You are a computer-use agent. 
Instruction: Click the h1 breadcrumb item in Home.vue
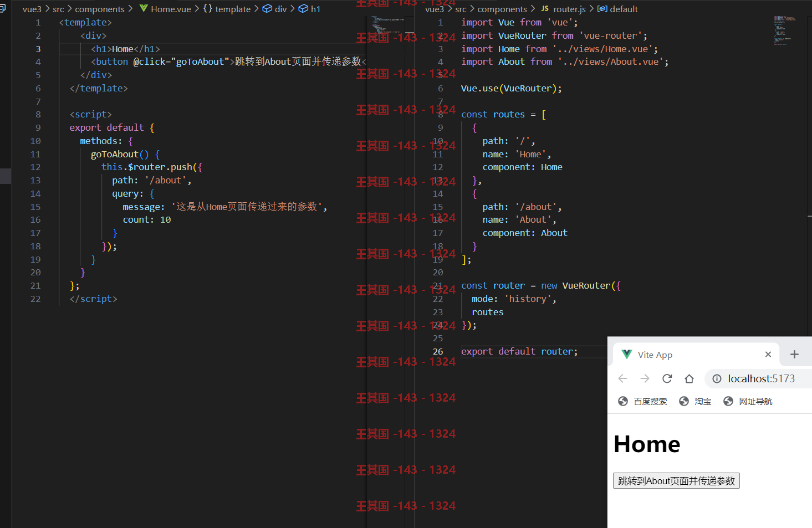pyautogui.click(x=309, y=9)
